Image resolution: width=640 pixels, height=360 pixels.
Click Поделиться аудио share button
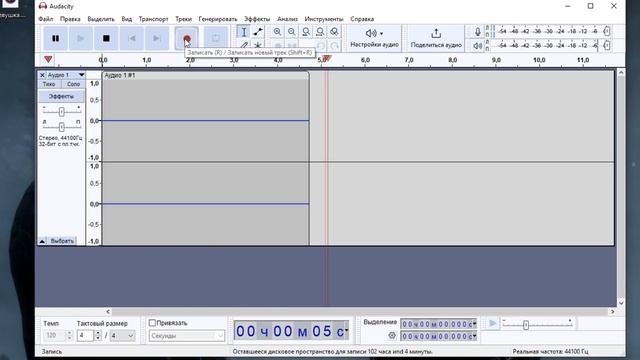coord(436,38)
